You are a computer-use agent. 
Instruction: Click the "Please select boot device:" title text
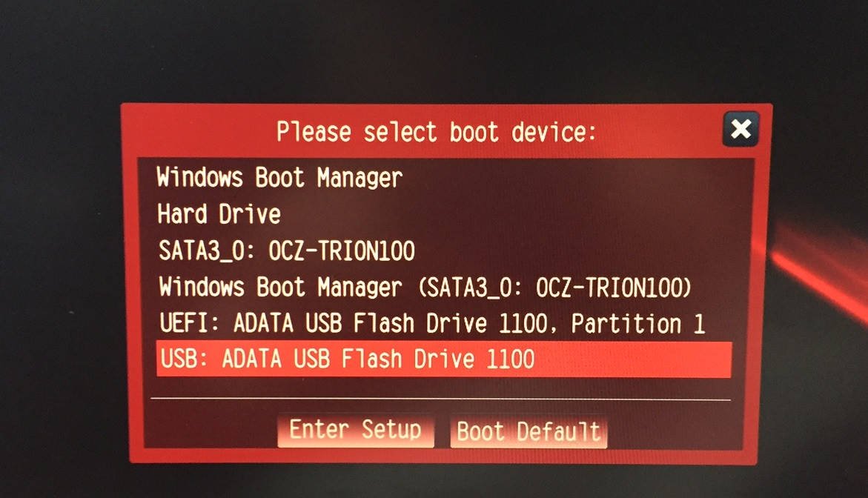pyautogui.click(x=436, y=132)
